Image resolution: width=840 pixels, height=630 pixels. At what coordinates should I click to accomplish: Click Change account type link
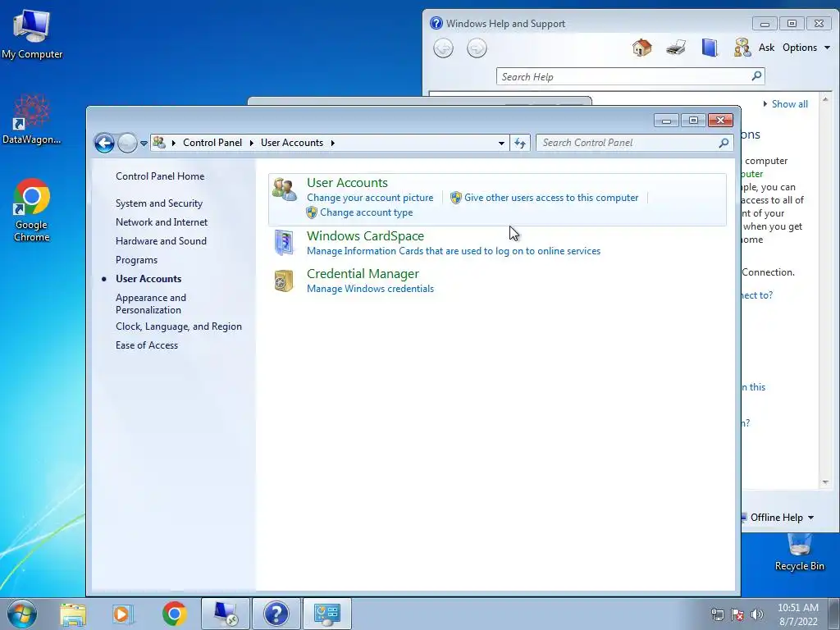point(366,212)
